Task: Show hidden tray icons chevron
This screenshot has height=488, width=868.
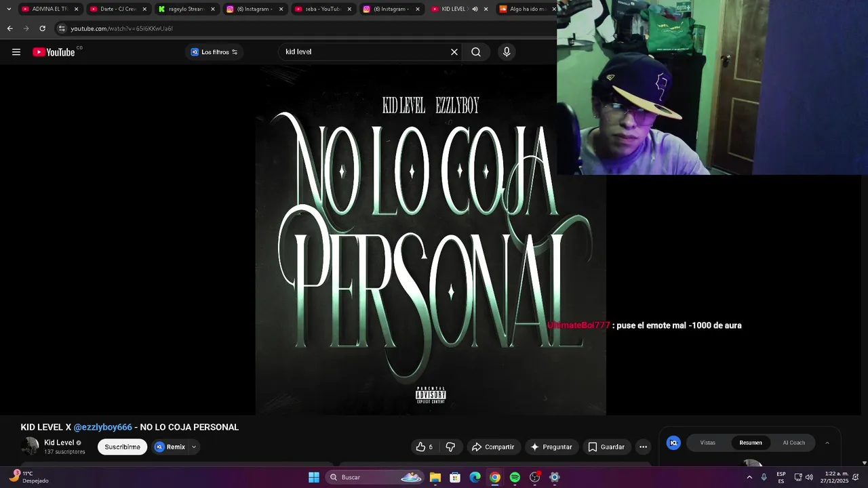Action: click(x=749, y=477)
